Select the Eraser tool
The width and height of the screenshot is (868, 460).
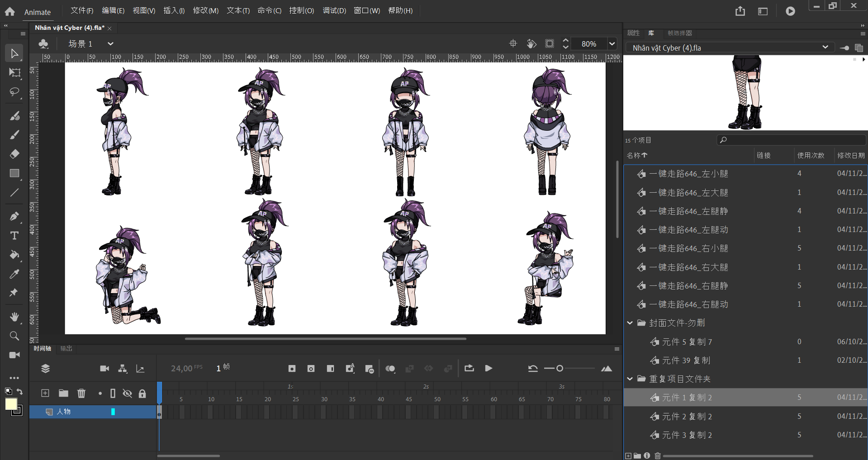click(x=14, y=154)
